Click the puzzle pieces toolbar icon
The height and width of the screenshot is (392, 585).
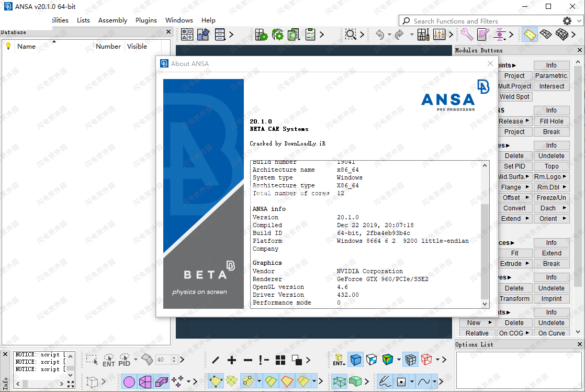point(204,35)
